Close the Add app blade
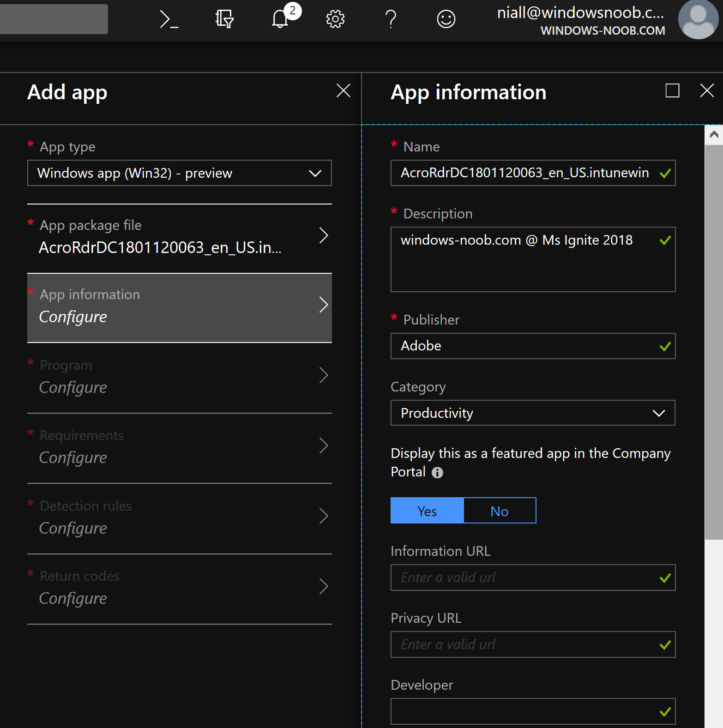This screenshot has width=723, height=728. point(343,90)
